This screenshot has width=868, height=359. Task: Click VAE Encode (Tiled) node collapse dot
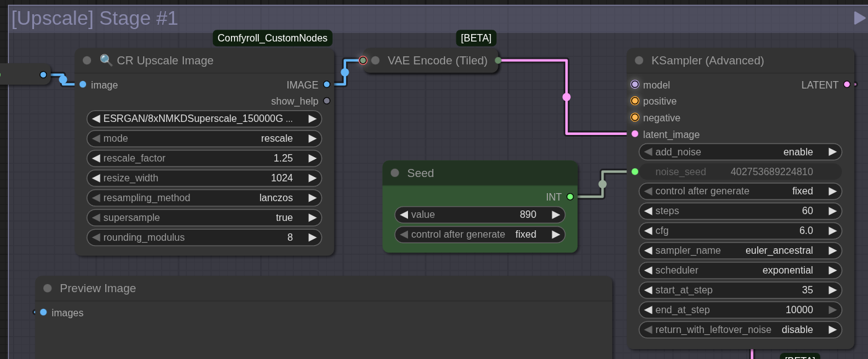pos(375,61)
